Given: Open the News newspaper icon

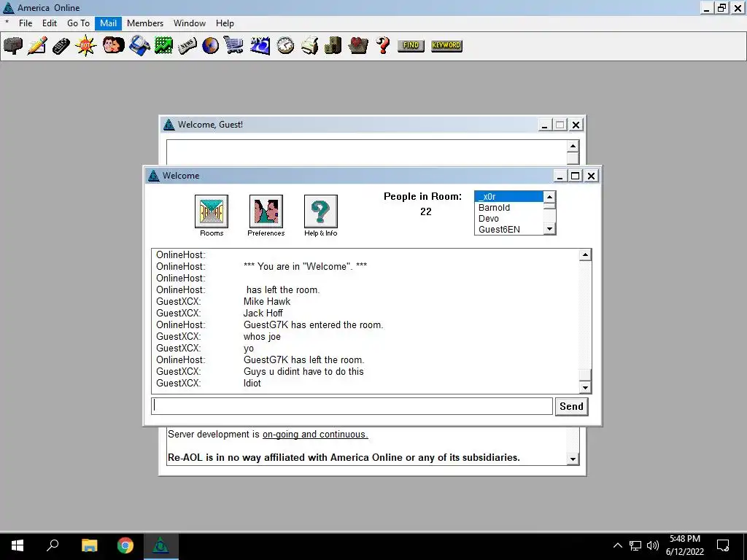Looking at the screenshot, I should [x=187, y=46].
